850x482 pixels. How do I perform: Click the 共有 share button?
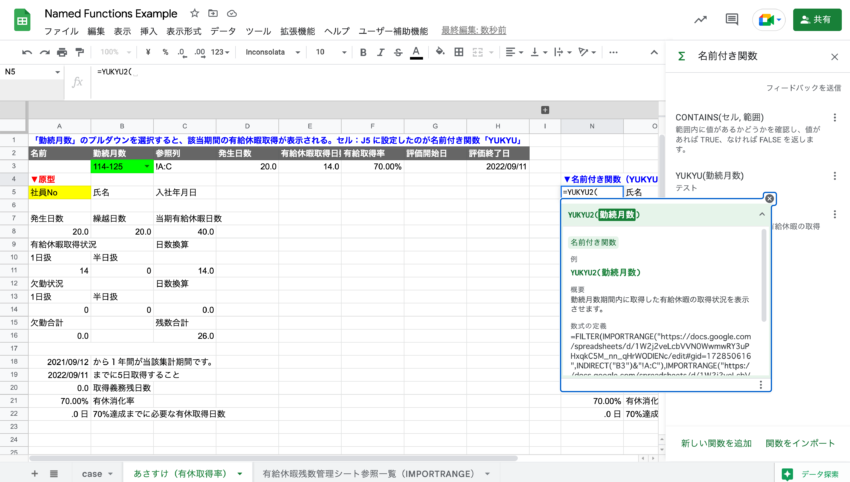[x=817, y=20]
